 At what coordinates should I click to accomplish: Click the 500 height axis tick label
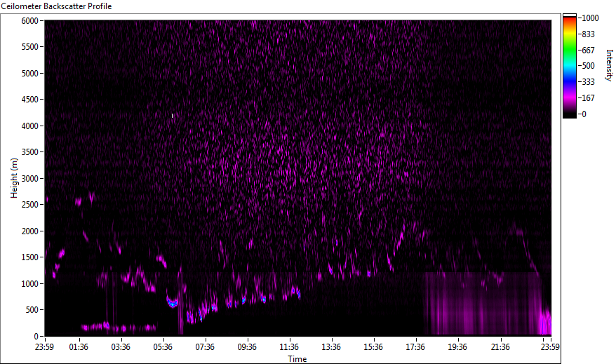32,310
